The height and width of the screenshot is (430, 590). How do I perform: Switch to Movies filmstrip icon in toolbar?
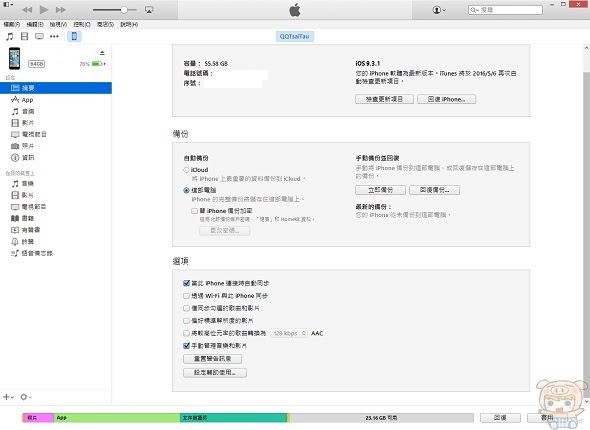[24, 36]
